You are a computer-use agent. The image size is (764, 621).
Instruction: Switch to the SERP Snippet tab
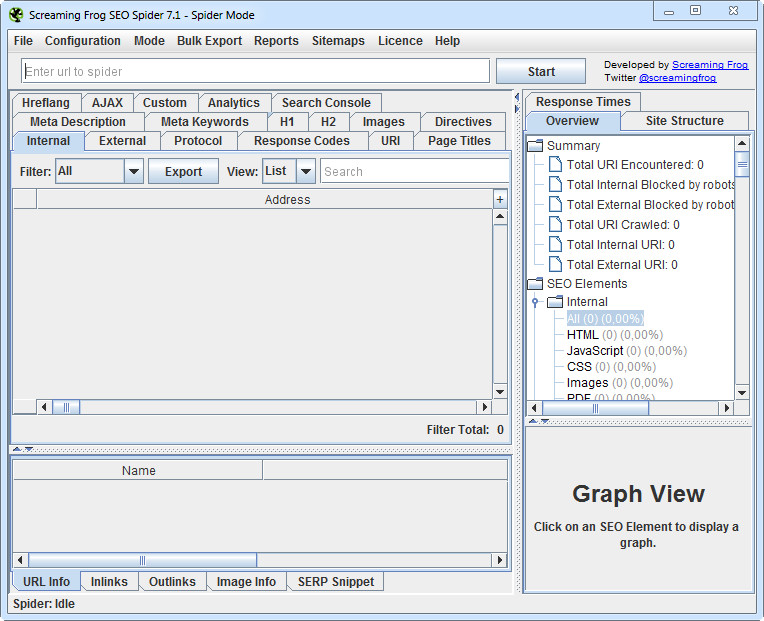click(336, 582)
